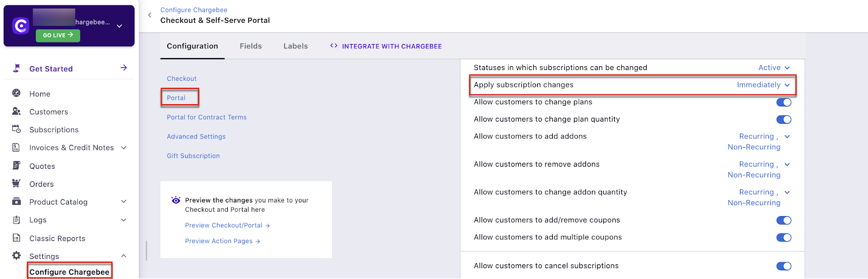
Task: Switch to the Configuration tab
Action: click(x=193, y=46)
